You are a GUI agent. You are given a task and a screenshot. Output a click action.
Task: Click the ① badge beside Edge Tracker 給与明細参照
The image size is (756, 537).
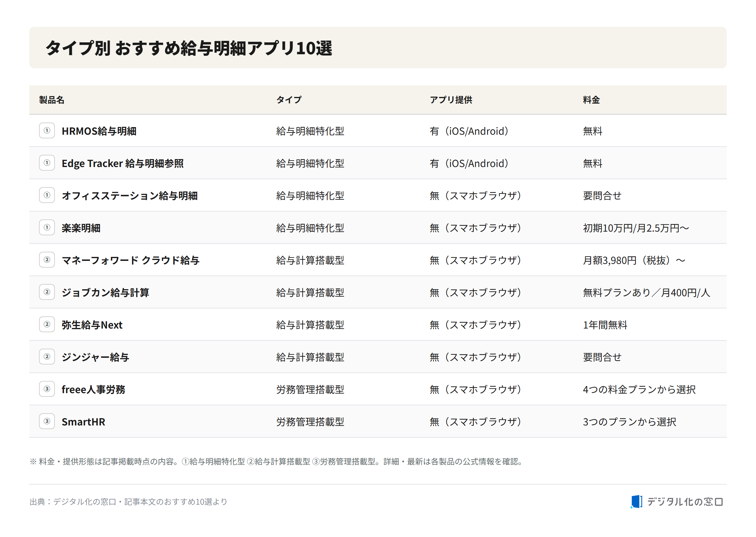pyautogui.click(x=47, y=163)
